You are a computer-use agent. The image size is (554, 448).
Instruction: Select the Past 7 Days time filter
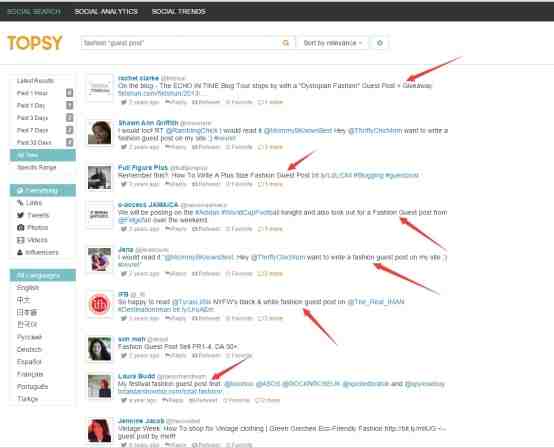pos(32,130)
